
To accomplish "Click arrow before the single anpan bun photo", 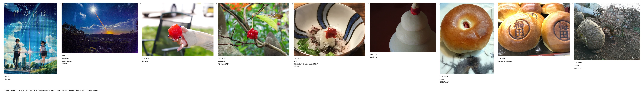I will (438, 4).
